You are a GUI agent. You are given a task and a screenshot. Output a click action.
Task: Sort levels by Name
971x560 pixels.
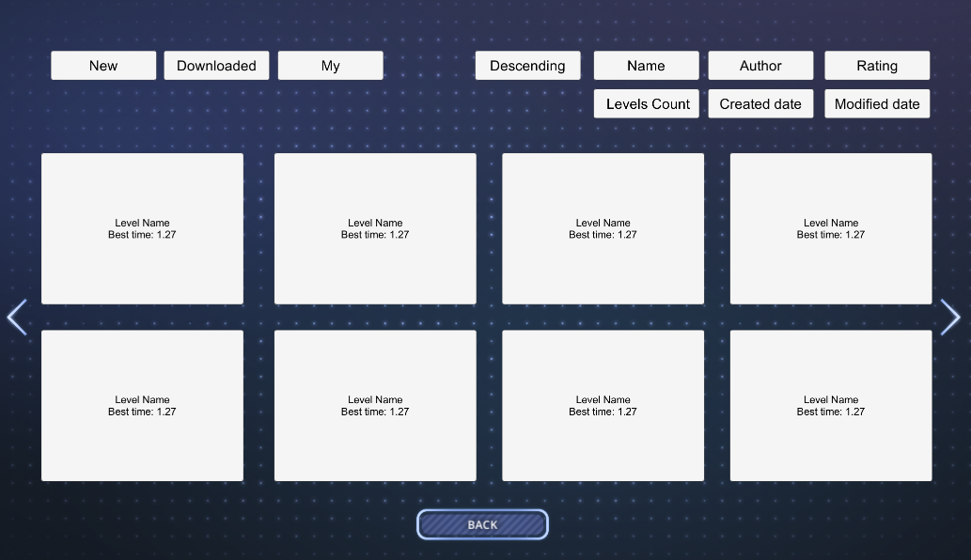pyautogui.click(x=647, y=66)
